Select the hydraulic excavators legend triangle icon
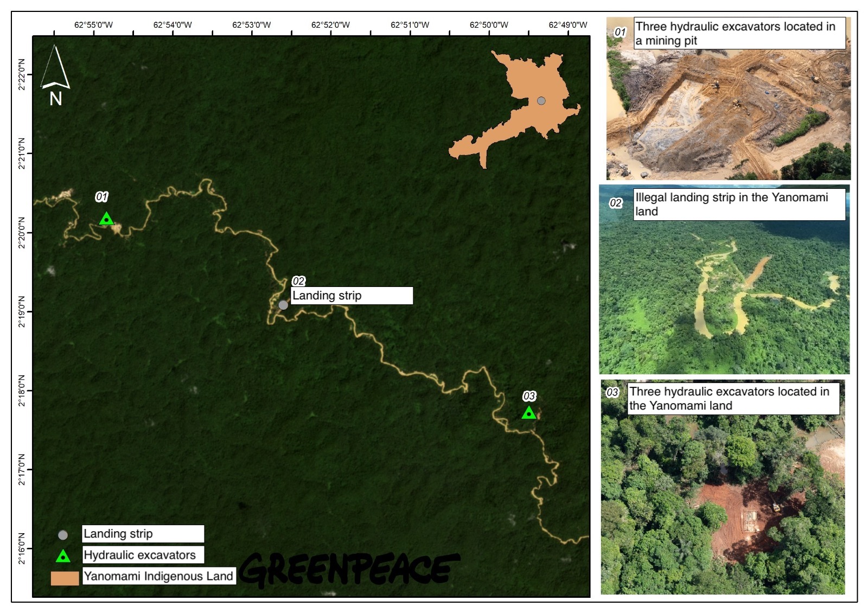Viewport: 868px width, 613px height. [x=63, y=557]
